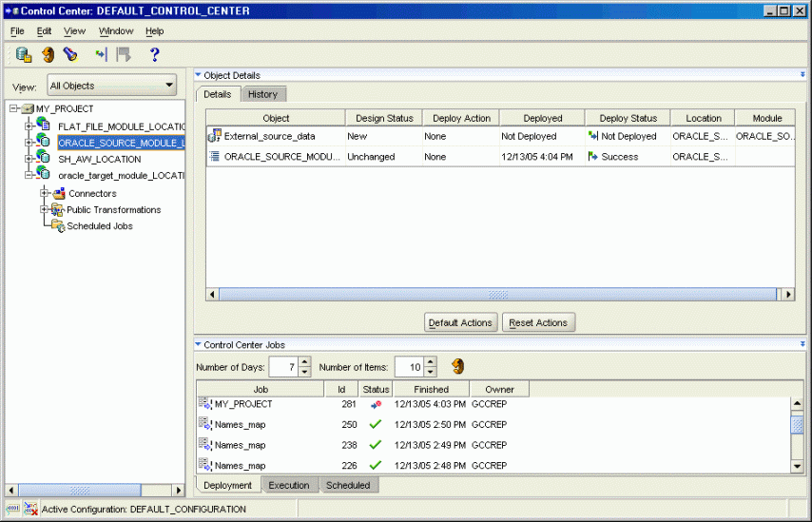812x522 pixels.
Task: Click the green arrow default actions toolbar icon
Action: click(102, 54)
